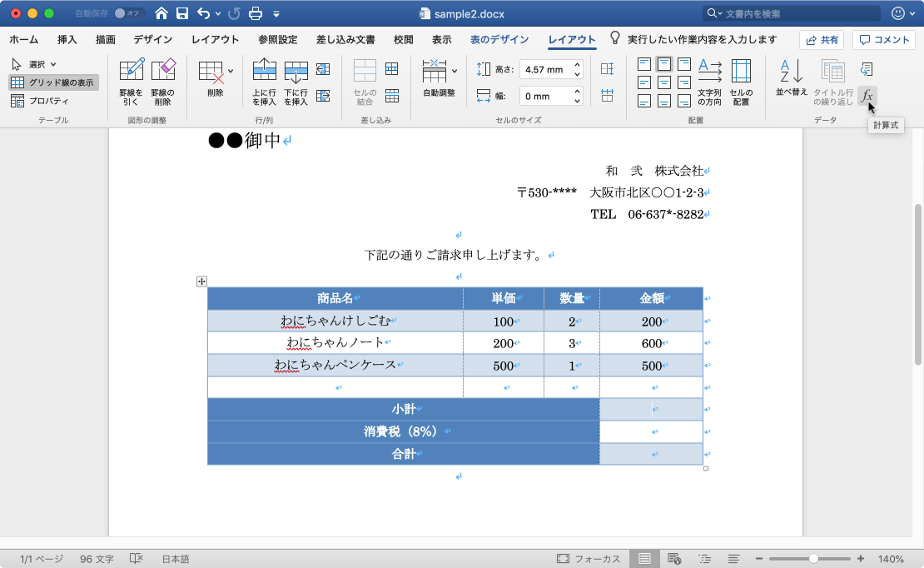The image size is (924, 568).
Task: Toggle gridlines display (グリッド線の表示)
Action: [53, 82]
